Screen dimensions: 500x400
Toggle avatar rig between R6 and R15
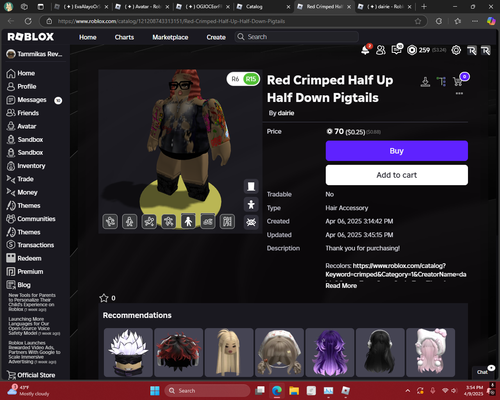coord(243,79)
